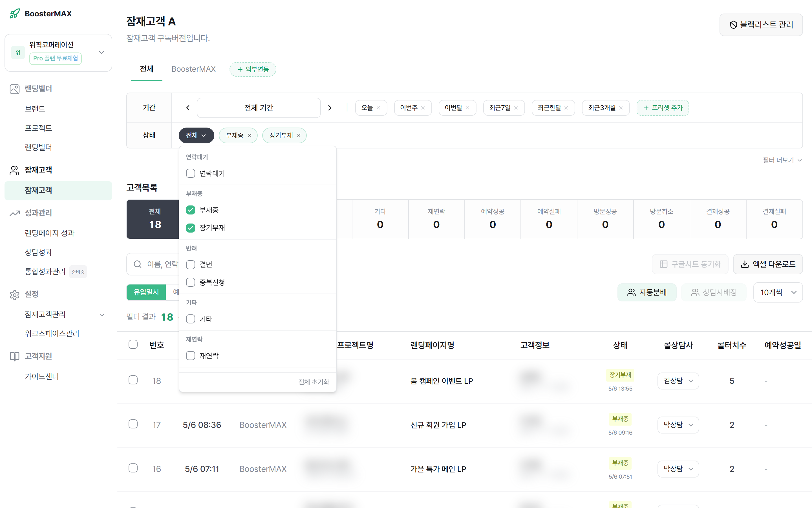This screenshot has width=812, height=508.
Task: Click the 랜딩빌더 section image icon
Action: tap(14, 89)
